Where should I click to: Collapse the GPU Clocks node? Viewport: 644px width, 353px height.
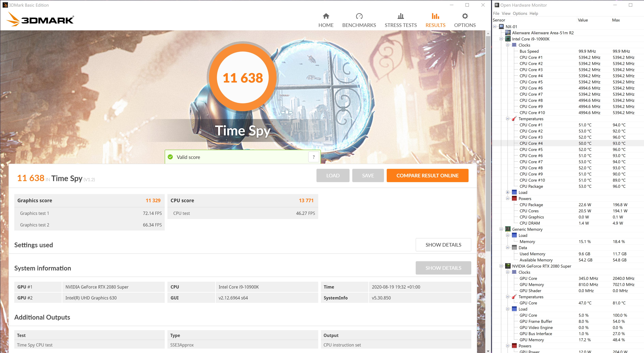(x=507, y=272)
